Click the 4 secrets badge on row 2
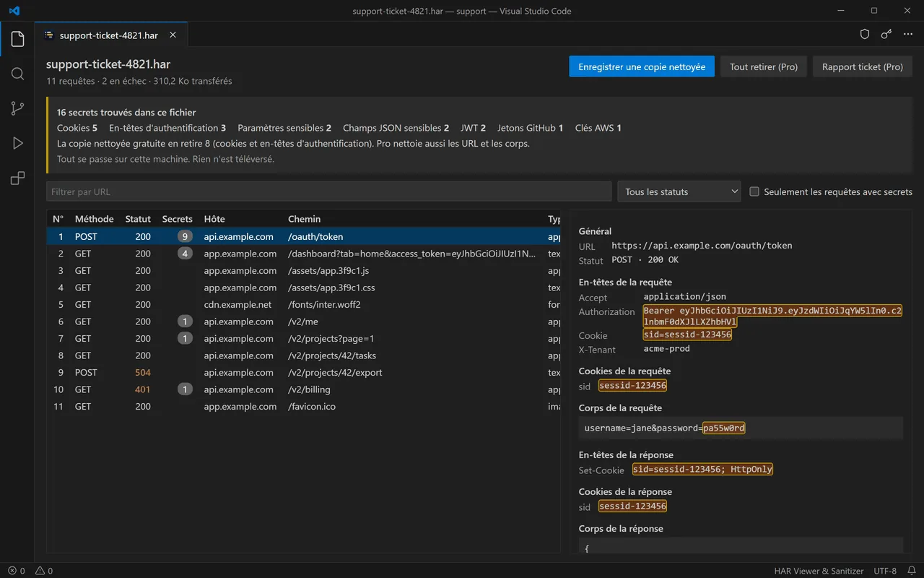 [x=186, y=254]
